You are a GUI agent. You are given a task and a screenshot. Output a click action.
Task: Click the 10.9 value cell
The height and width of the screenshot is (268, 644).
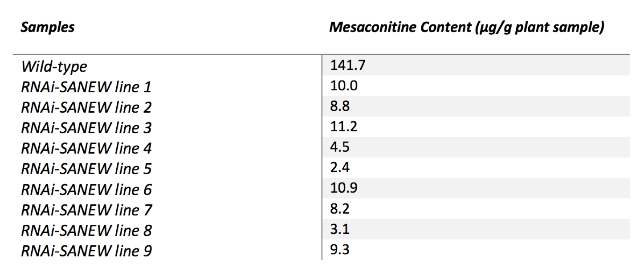coord(476,188)
